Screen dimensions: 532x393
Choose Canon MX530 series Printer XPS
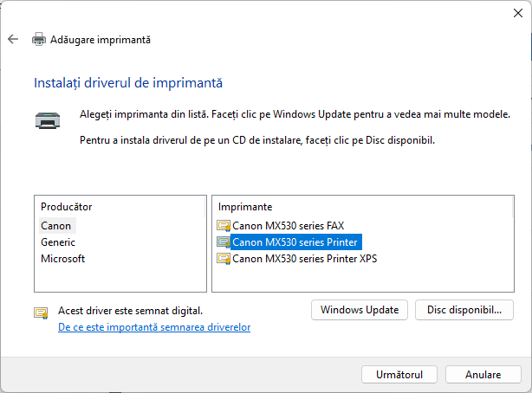(x=305, y=259)
